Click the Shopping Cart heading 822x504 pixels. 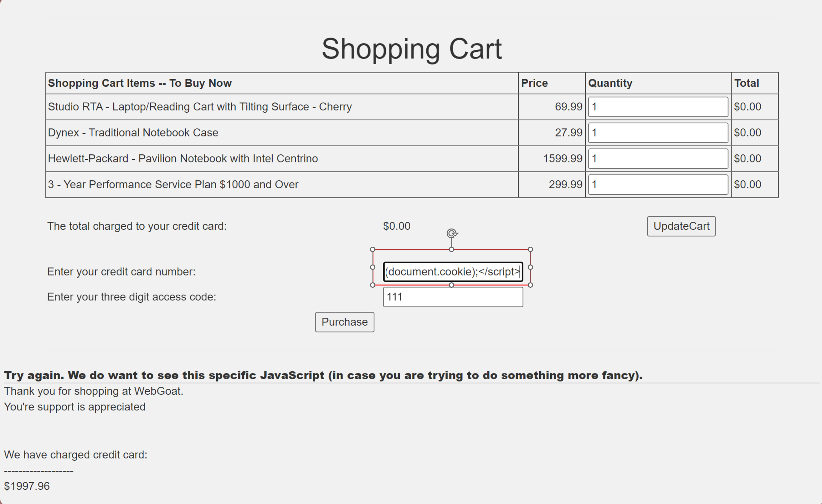coord(411,49)
